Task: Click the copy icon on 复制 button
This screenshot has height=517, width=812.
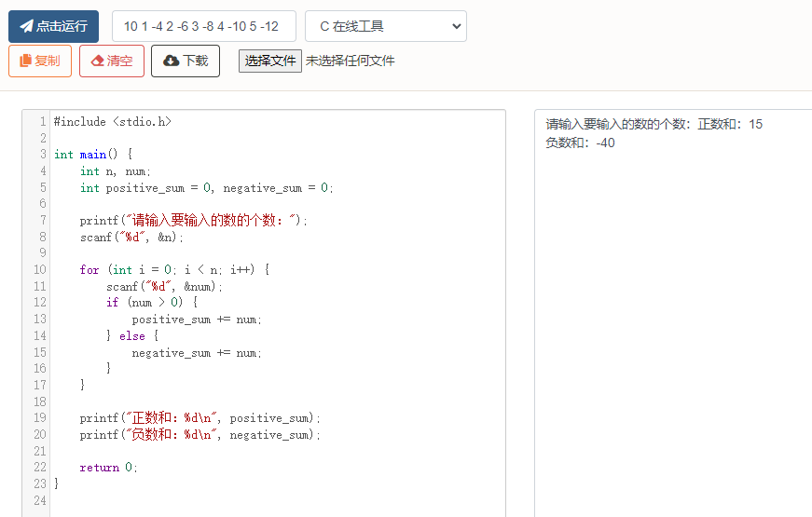Action: click(x=25, y=61)
